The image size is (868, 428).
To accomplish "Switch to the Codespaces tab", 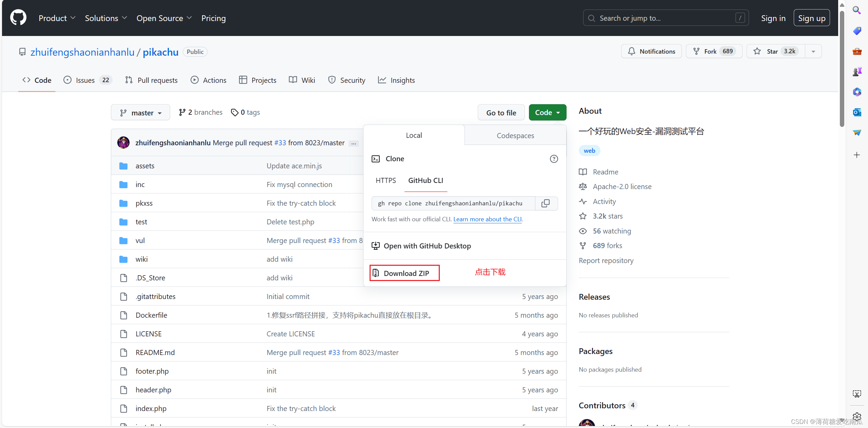I will tap(515, 135).
